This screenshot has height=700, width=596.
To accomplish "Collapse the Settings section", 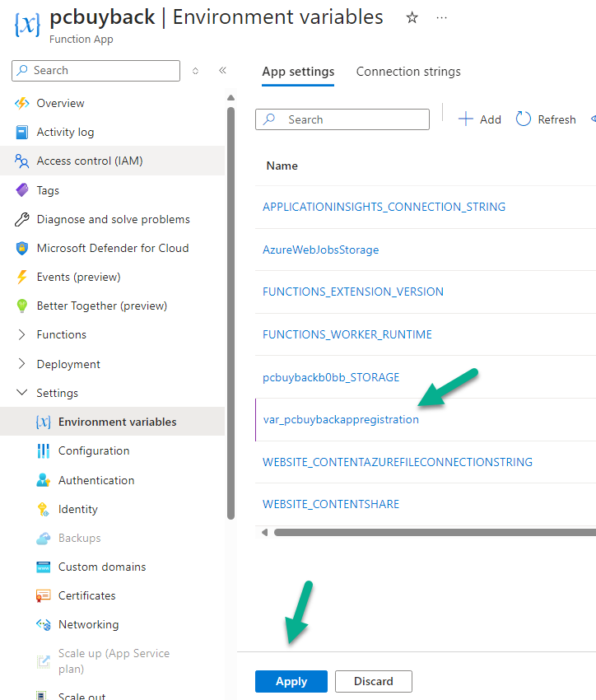I will coord(21,392).
